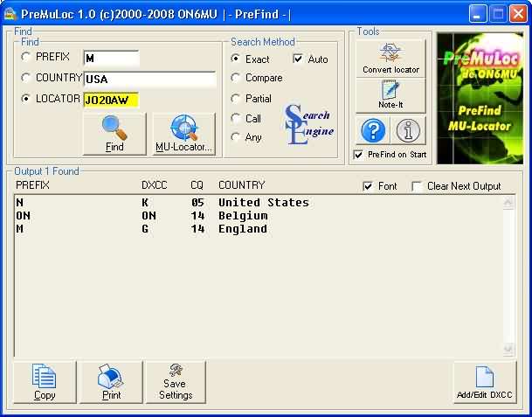Viewport: 532px width, 417px height.
Task: Select the PREFIX radio button
Action: [27, 57]
